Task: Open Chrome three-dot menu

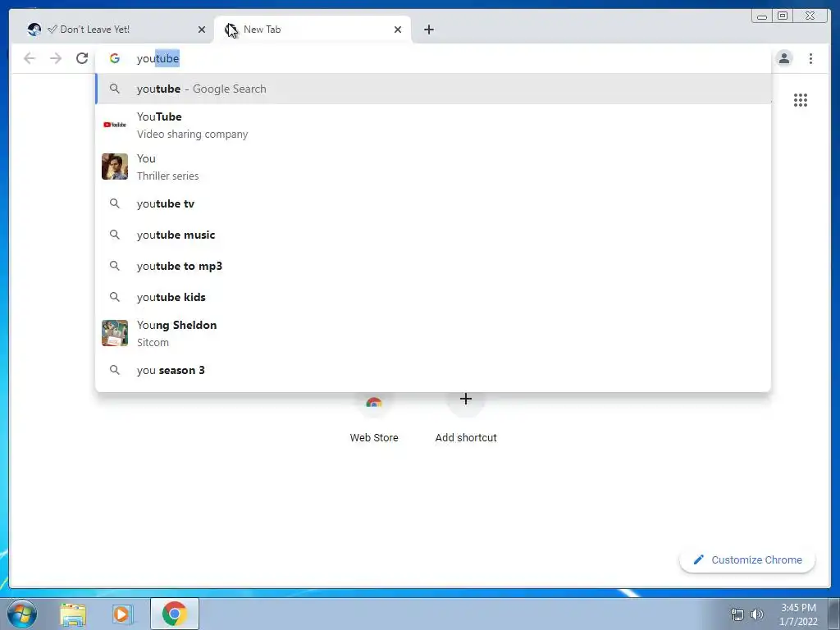Action: (x=810, y=58)
